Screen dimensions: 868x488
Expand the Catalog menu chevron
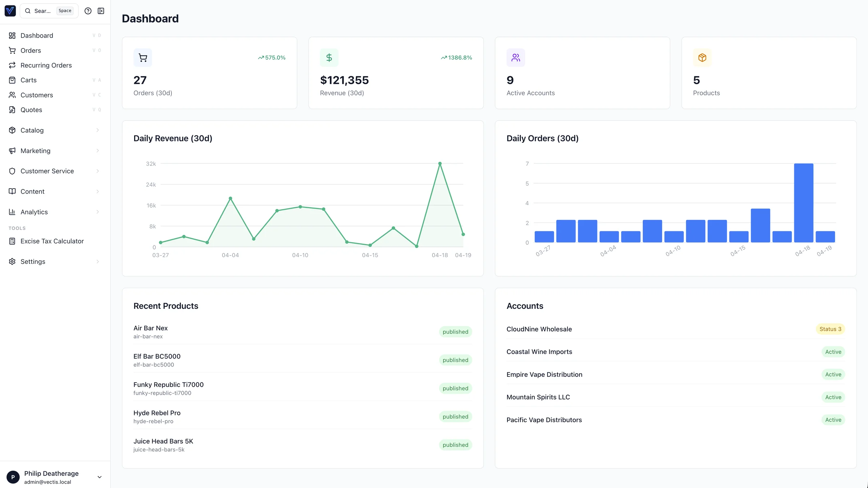click(98, 130)
